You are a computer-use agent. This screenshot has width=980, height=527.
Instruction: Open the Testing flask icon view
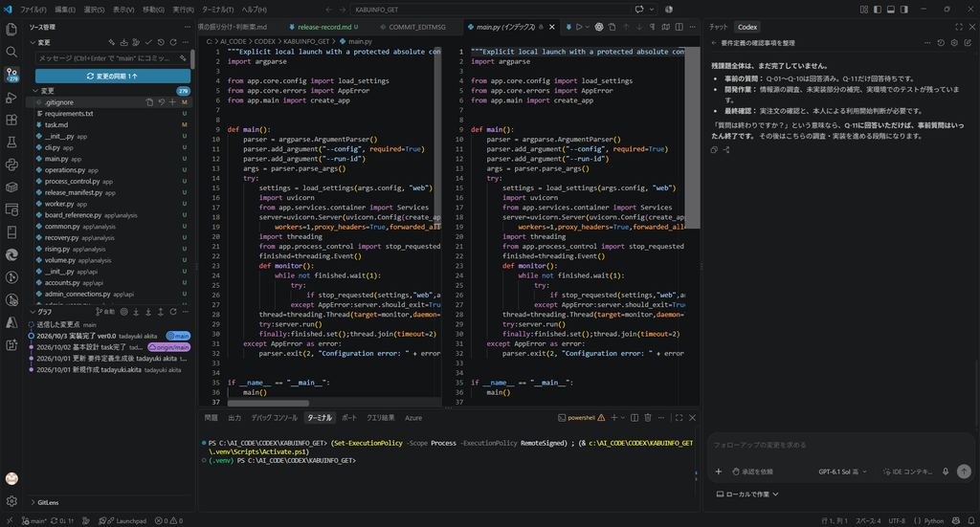tap(11, 143)
